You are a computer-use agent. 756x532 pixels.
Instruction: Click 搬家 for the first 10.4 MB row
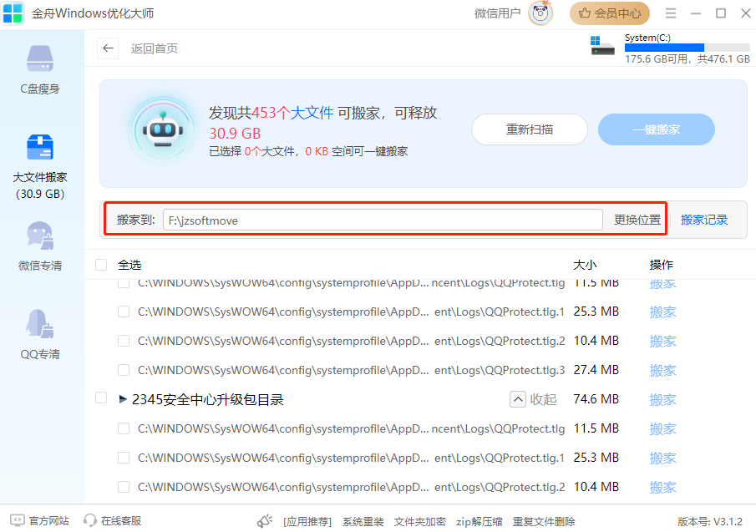(x=662, y=342)
